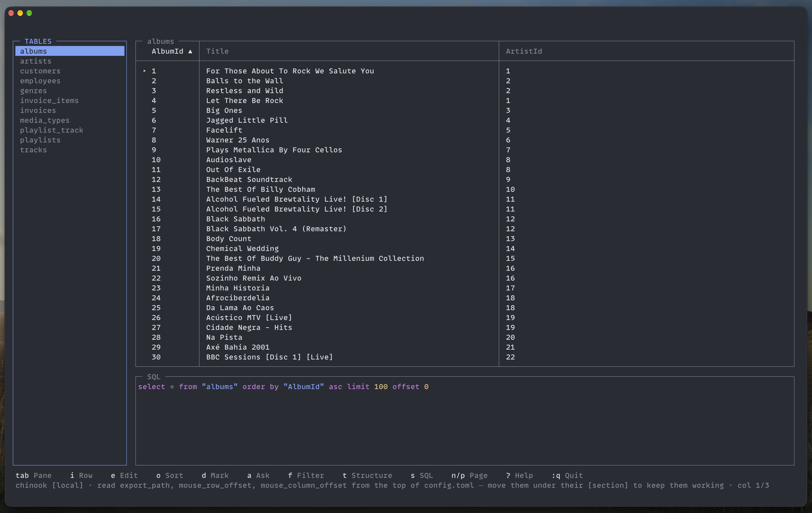Click the s SQL shortcut hint
The image size is (812, 513).
pos(422,475)
